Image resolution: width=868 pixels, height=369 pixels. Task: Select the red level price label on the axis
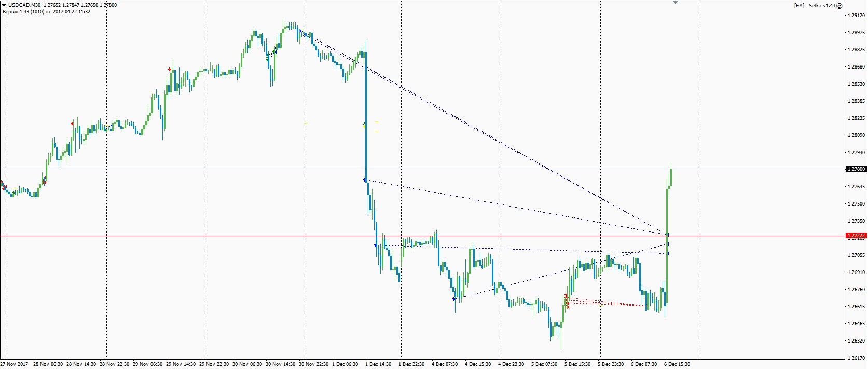pos(856,236)
